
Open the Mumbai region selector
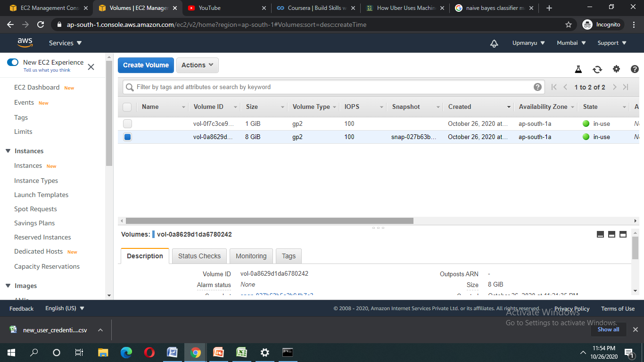coord(571,43)
